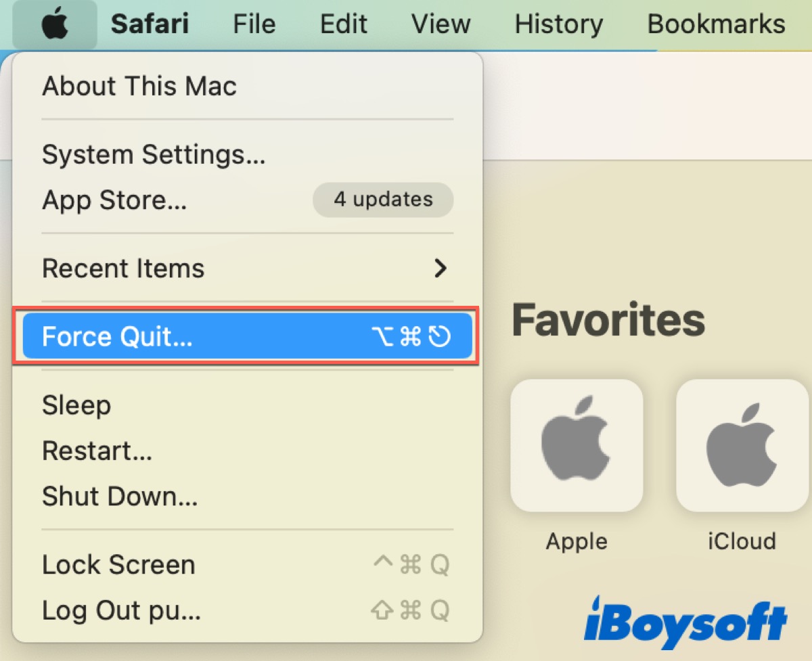Open the iCloud favorite tile icon
The height and width of the screenshot is (661, 812).
pyautogui.click(x=742, y=445)
